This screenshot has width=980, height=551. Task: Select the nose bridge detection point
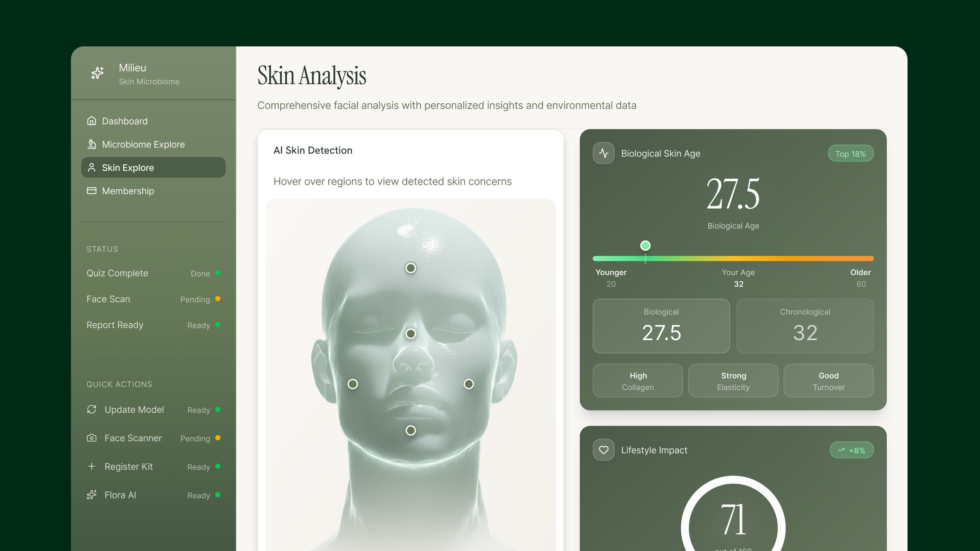tap(410, 334)
